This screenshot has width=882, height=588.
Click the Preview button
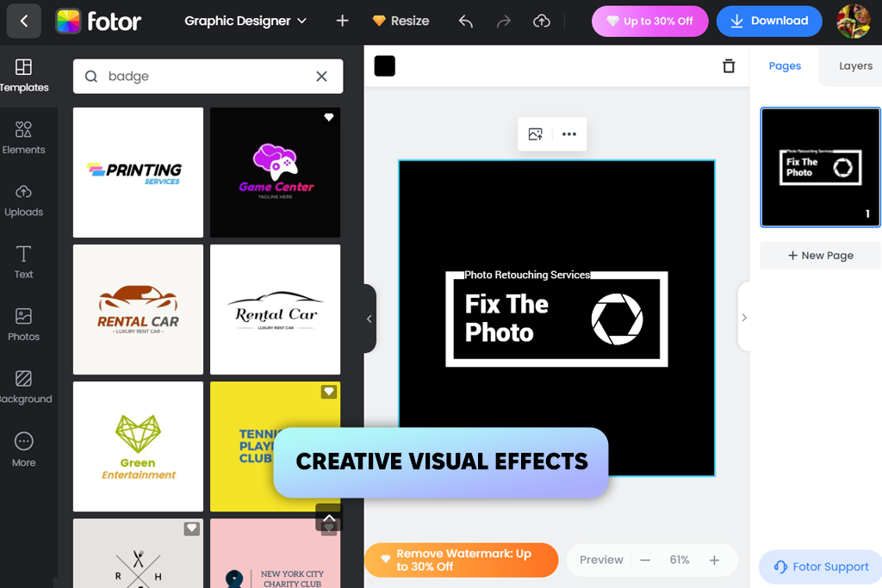(x=601, y=560)
